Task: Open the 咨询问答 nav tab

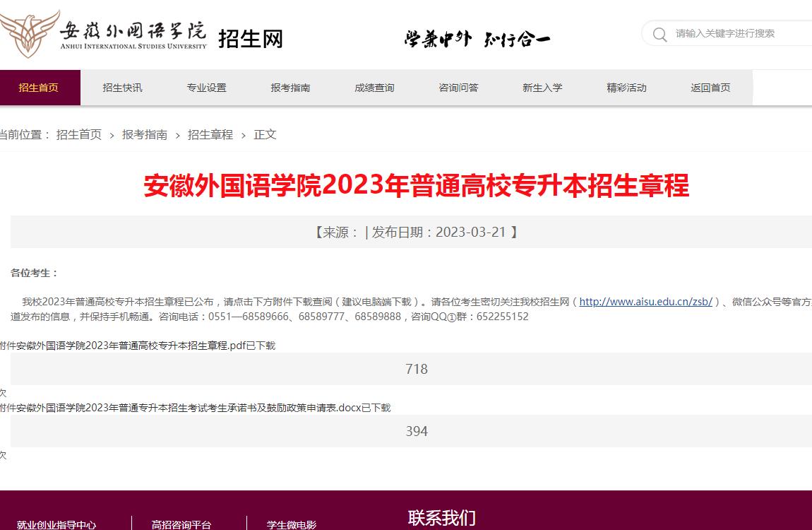Action: 458,88
